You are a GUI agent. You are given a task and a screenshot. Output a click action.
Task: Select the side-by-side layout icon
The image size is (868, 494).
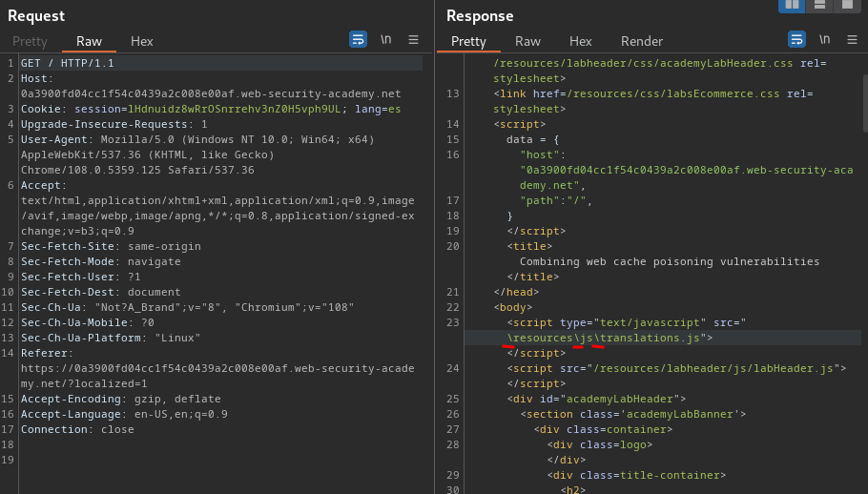[x=792, y=5]
